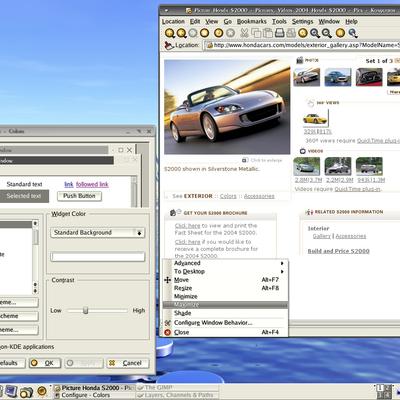Select the red car photo thumbnail
The image size is (400, 400).
369,77
